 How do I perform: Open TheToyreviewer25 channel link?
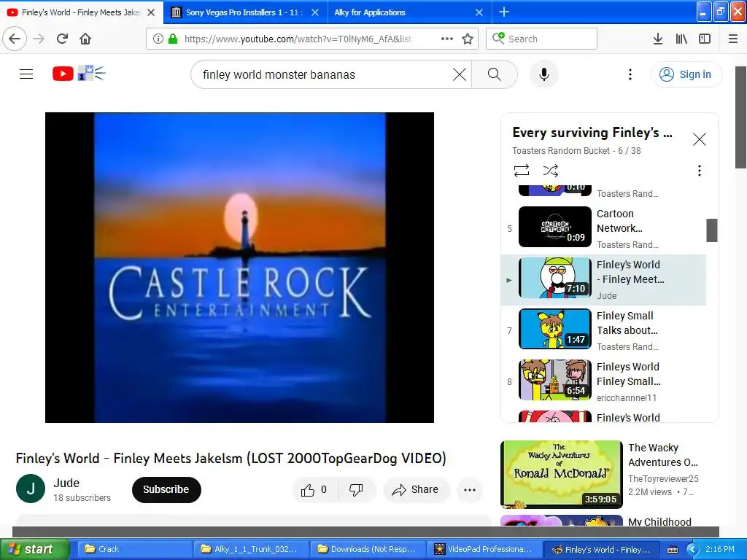click(x=663, y=478)
